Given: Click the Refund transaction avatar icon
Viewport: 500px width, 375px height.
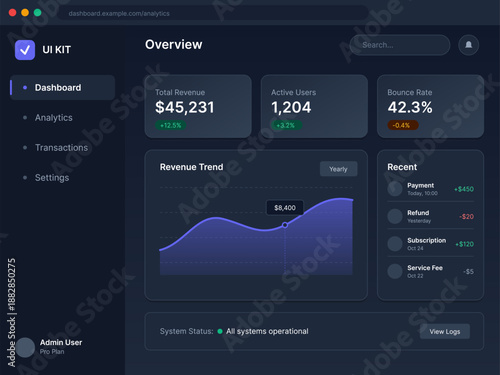Looking at the screenshot, I should click(x=395, y=216).
